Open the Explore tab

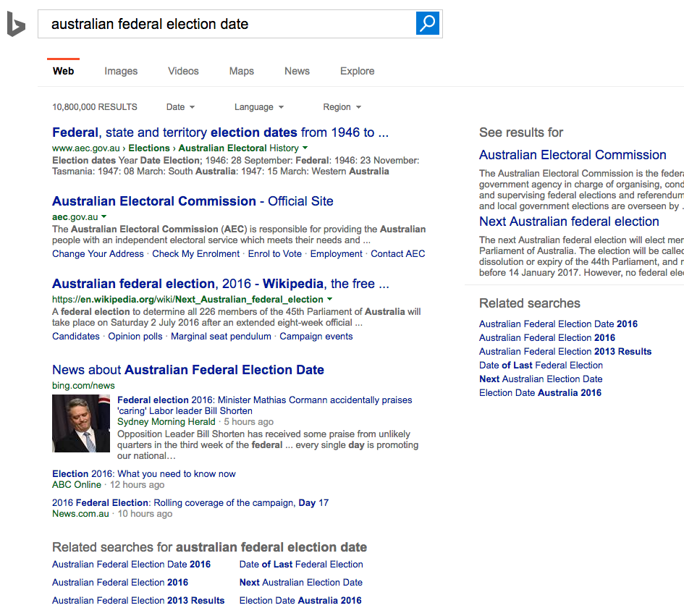(x=358, y=71)
